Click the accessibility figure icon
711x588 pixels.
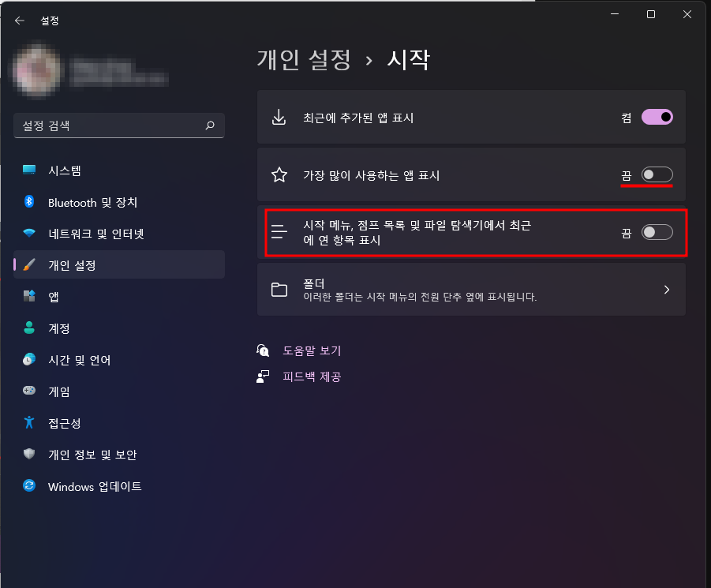29,422
